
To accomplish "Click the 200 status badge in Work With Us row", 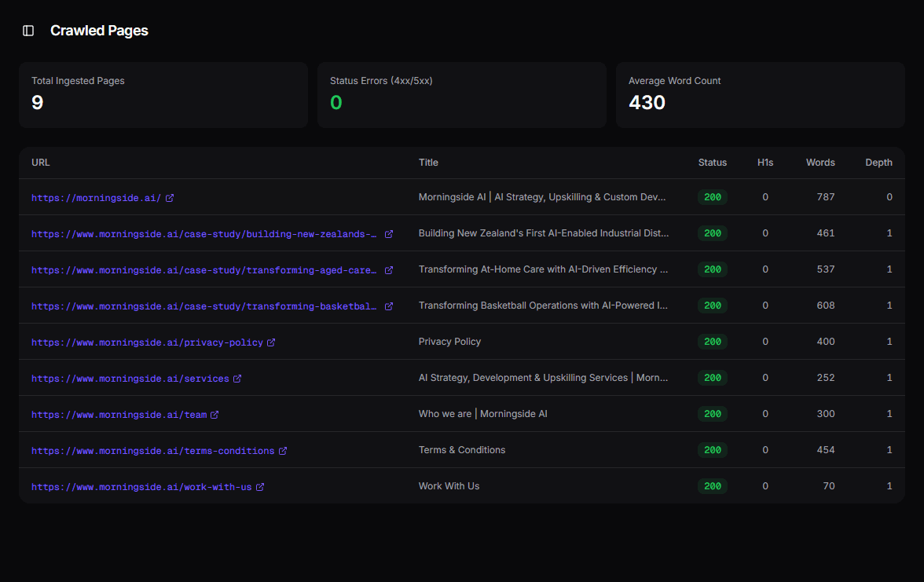I will (x=713, y=486).
